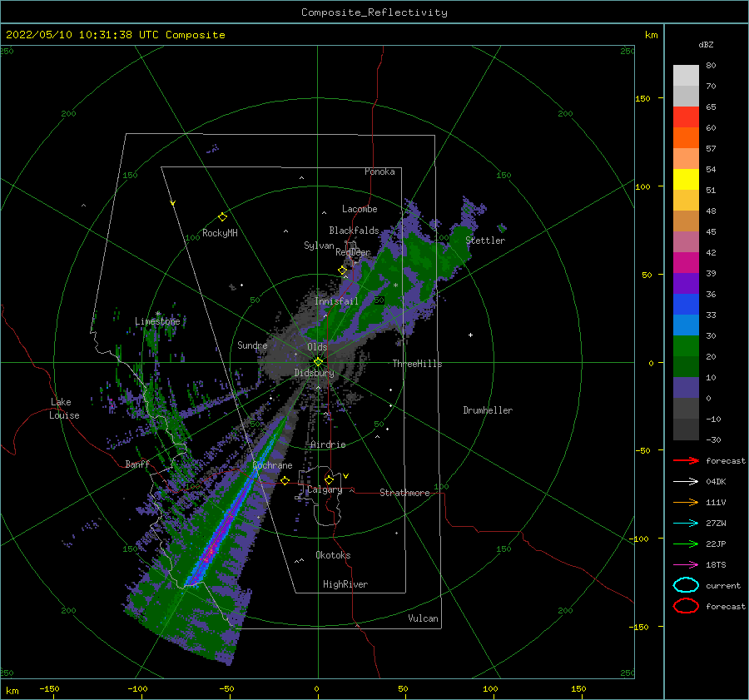Image resolution: width=749 pixels, height=700 pixels.
Task: Click the RedDeer label
Action: (x=353, y=252)
